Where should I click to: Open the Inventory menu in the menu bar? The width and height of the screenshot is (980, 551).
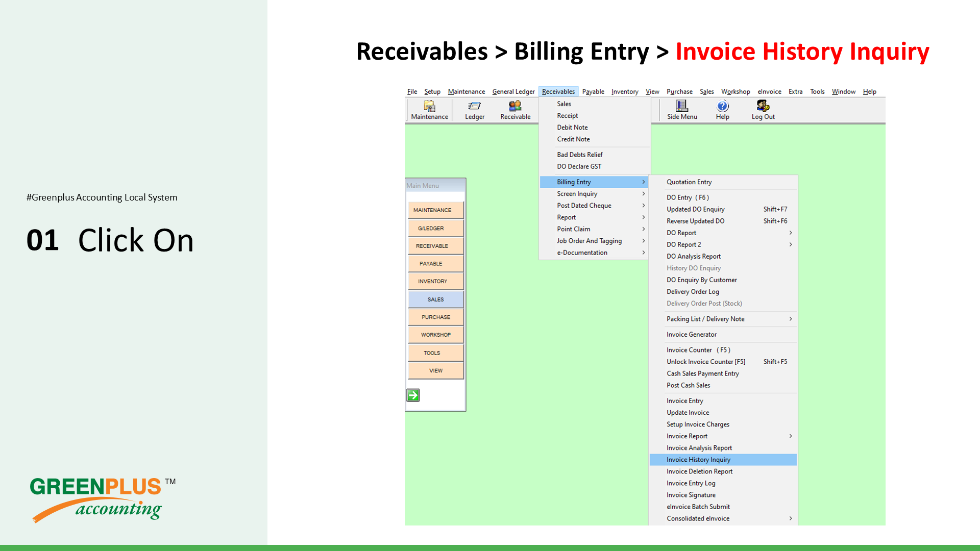(x=625, y=92)
